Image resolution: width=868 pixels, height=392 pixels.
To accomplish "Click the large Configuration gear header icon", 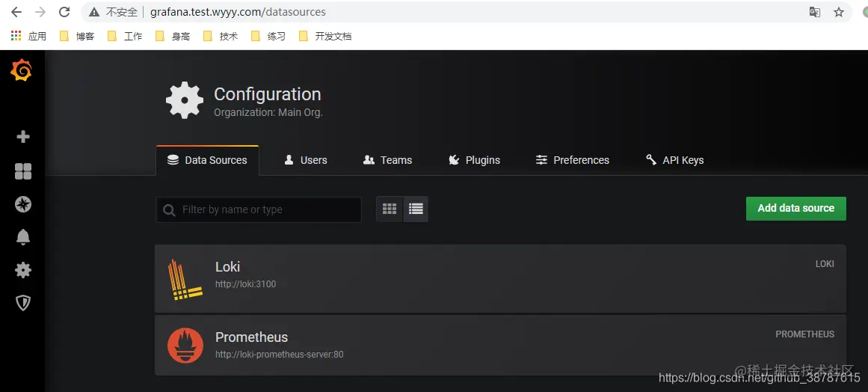I will pyautogui.click(x=185, y=100).
